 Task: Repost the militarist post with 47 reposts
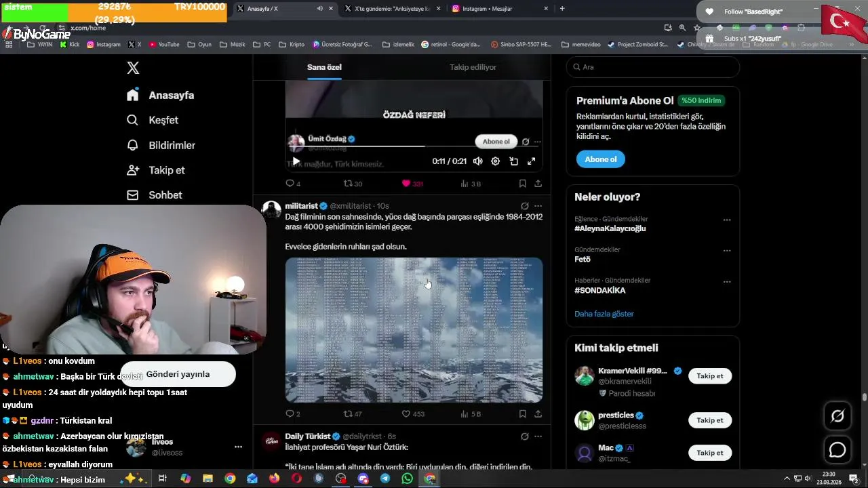tap(353, 414)
